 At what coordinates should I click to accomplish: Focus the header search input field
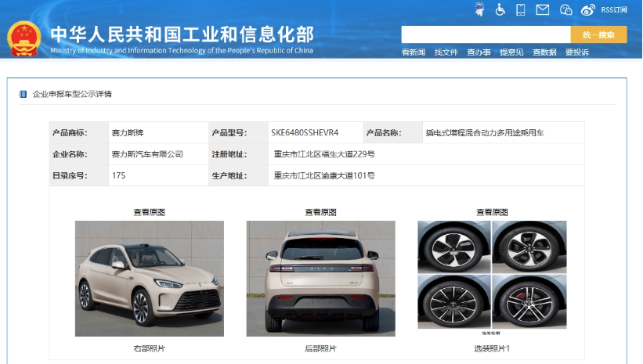click(x=486, y=35)
